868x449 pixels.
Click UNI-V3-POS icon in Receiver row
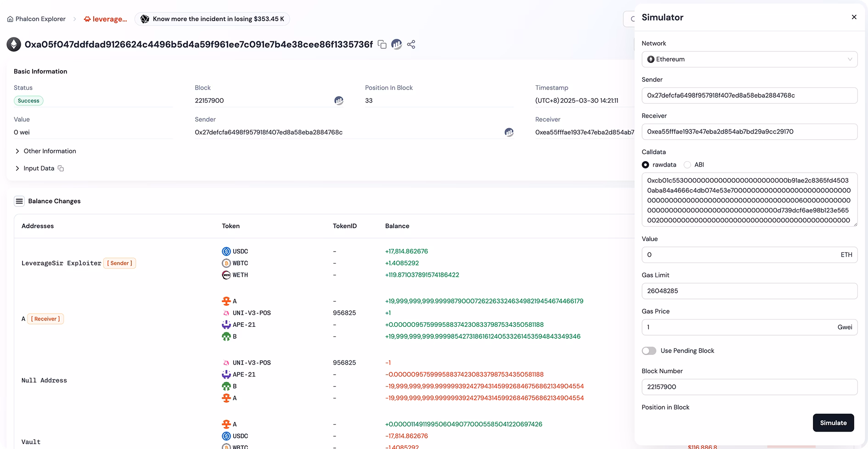coord(226,313)
